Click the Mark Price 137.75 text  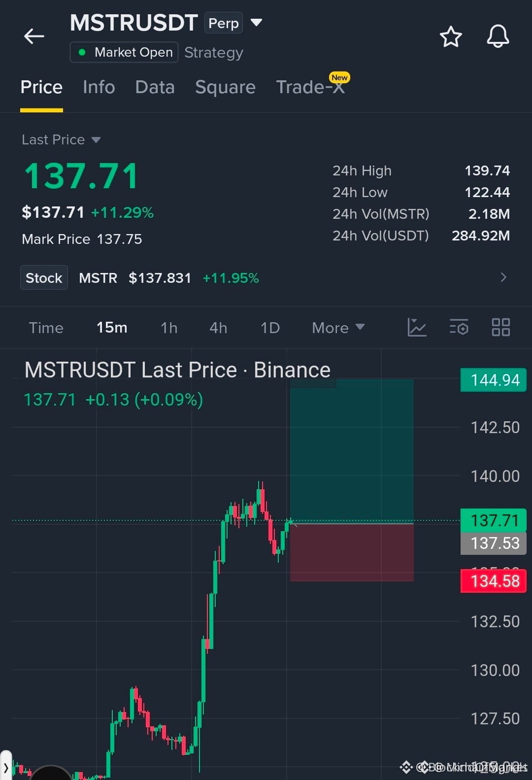pyautogui.click(x=82, y=239)
